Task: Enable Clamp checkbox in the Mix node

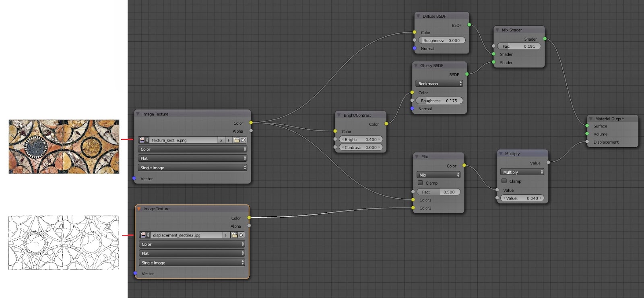Action: pos(421,183)
